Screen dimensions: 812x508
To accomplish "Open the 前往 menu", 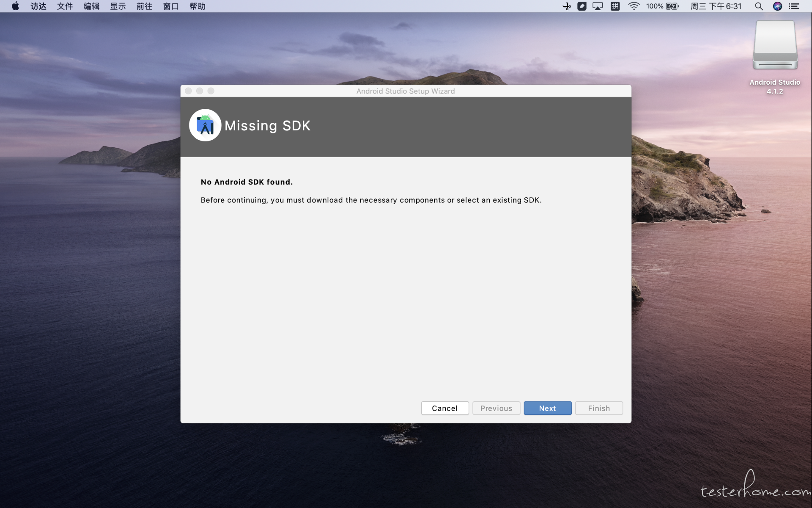I will tap(144, 6).
